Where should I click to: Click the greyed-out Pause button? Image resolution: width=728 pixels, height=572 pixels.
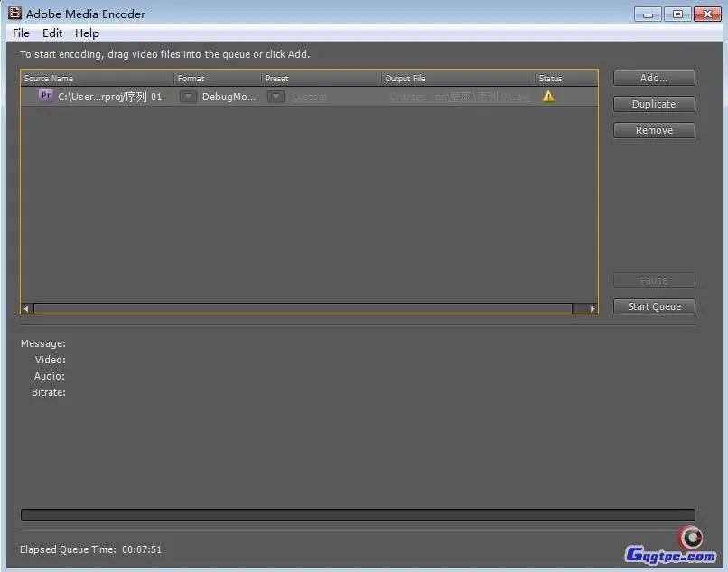[654, 280]
